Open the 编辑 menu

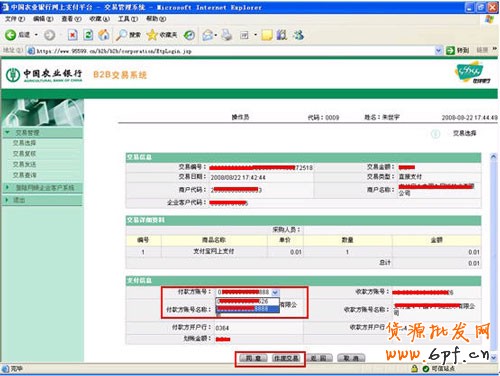43,19
